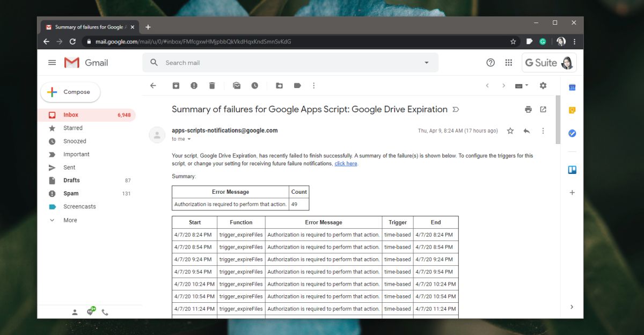Open the G Suite account menu
This screenshot has height=335, width=644.
pyautogui.click(x=549, y=62)
